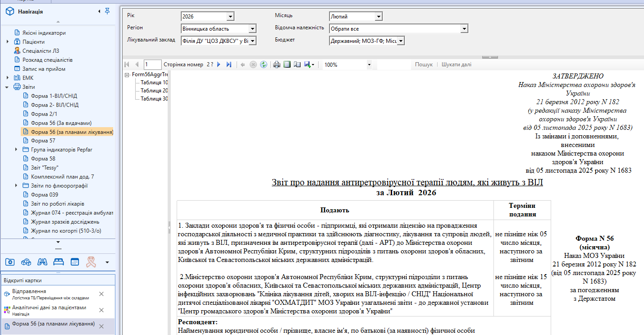
Task: Open the red ribbon HIV module
Action: (x=91, y=262)
